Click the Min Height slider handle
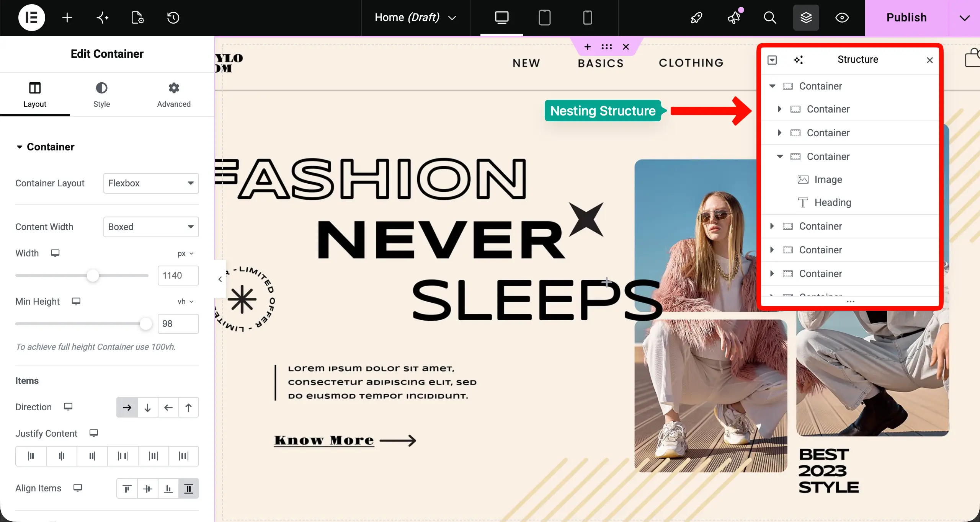The height and width of the screenshot is (522, 980). coord(145,324)
